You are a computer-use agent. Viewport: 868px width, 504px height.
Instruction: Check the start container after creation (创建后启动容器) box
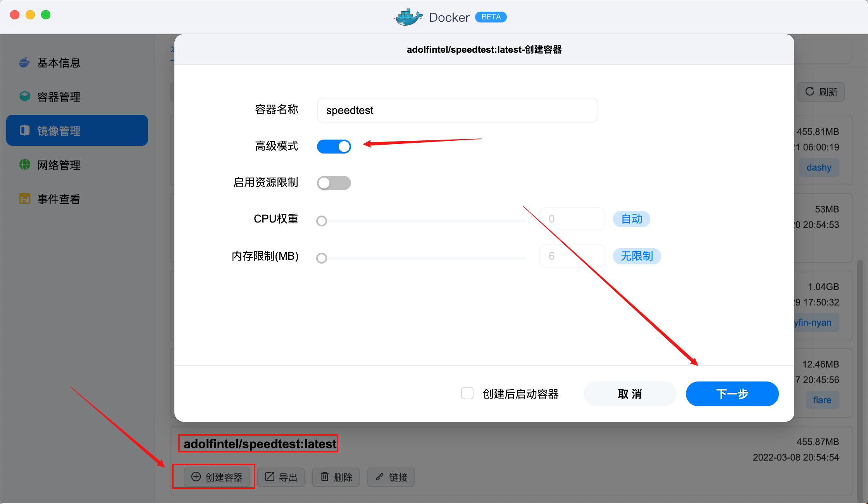point(467,394)
